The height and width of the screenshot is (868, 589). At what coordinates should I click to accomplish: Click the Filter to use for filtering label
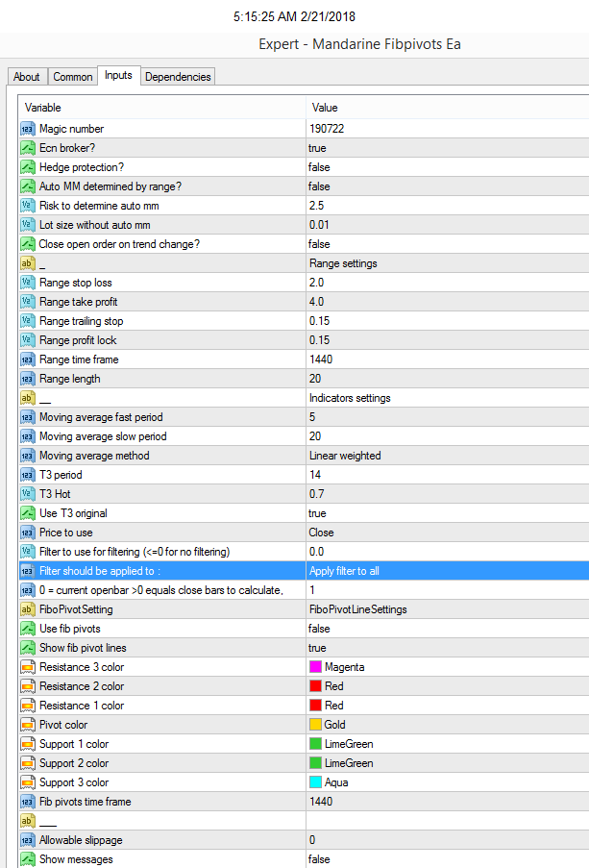pos(135,552)
